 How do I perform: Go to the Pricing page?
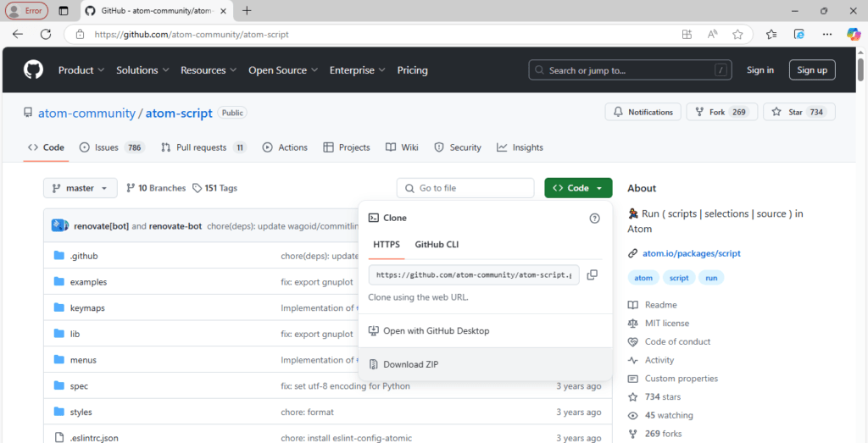[x=413, y=70]
